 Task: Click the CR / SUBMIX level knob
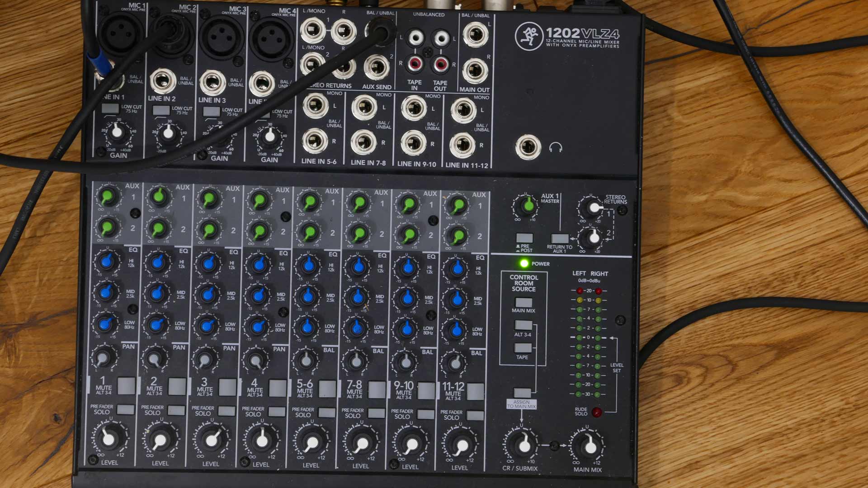click(524, 445)
